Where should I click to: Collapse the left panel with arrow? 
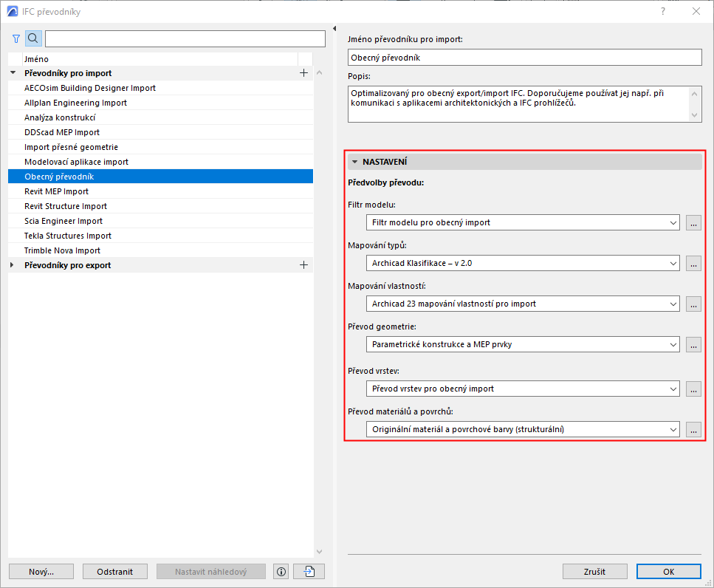tap(334, 29)
